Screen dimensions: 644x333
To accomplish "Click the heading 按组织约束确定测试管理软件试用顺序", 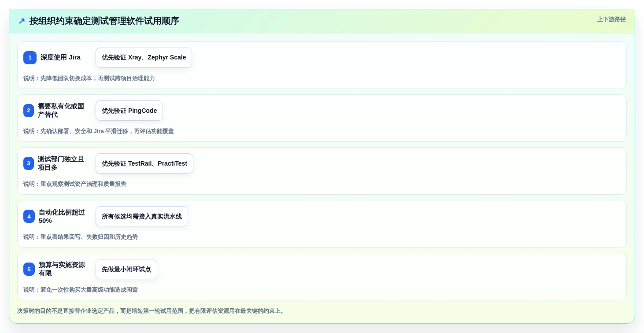I will coord(104,21).
